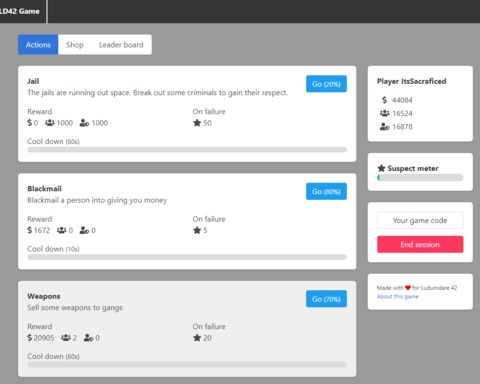Click the group icon next to 16524
Screen dimensions: 480x384
click(385, 113)
